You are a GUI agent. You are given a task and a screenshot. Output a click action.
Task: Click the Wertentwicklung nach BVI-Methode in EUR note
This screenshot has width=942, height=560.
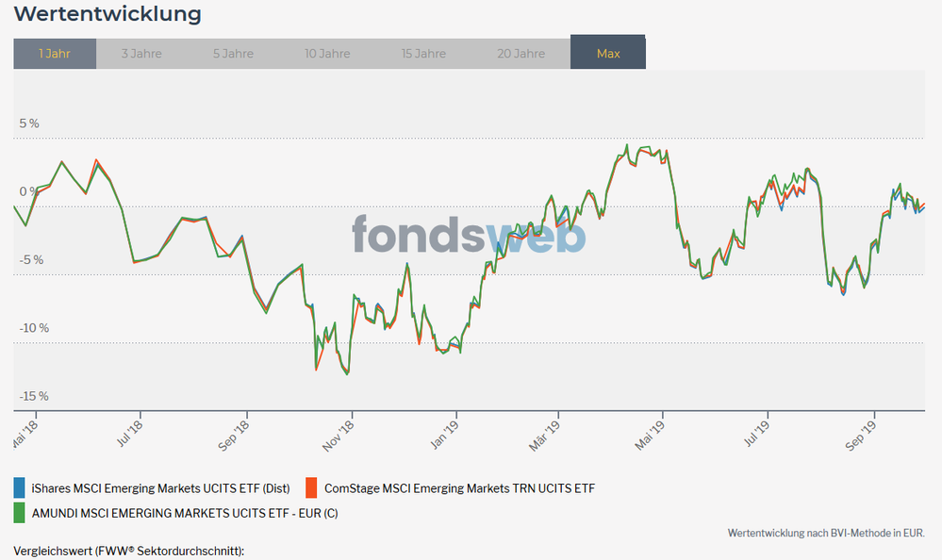pos(826,533)
